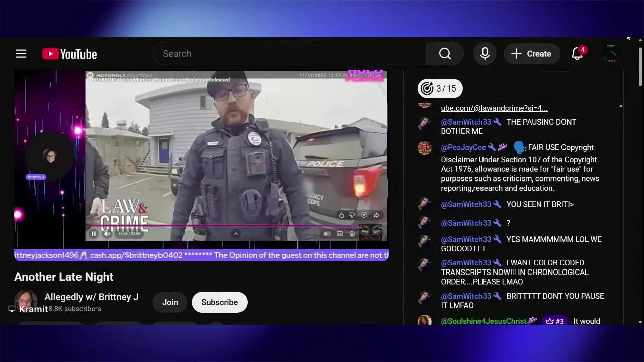Dislike the inner video with thumbs down
Image resolution: width=644 pixels, height=362 pixels.
point(352,215)
